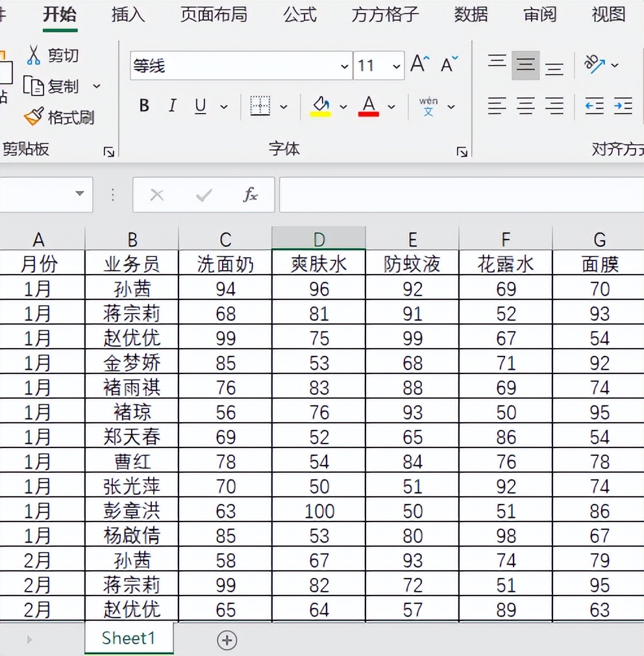
Task: Open Clipboard (剪贴板) dialog launcher
Action: [108, 152]
